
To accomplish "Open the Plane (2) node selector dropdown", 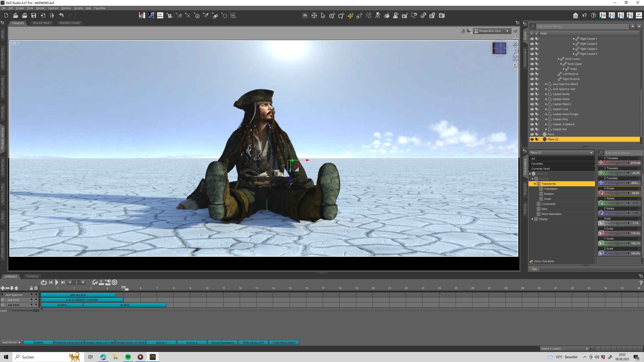I will click(x=561, y=153).
